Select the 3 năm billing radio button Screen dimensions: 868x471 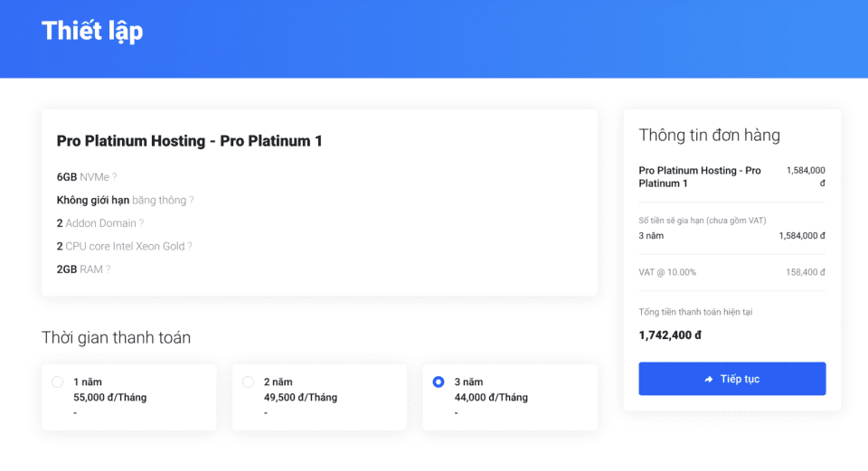439,382
